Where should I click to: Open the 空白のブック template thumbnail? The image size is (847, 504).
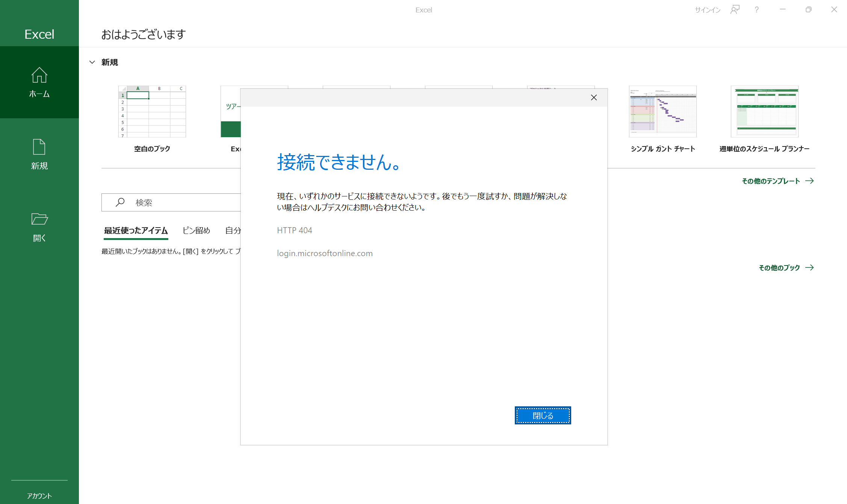pyautogui.click(x=152, y=112)
